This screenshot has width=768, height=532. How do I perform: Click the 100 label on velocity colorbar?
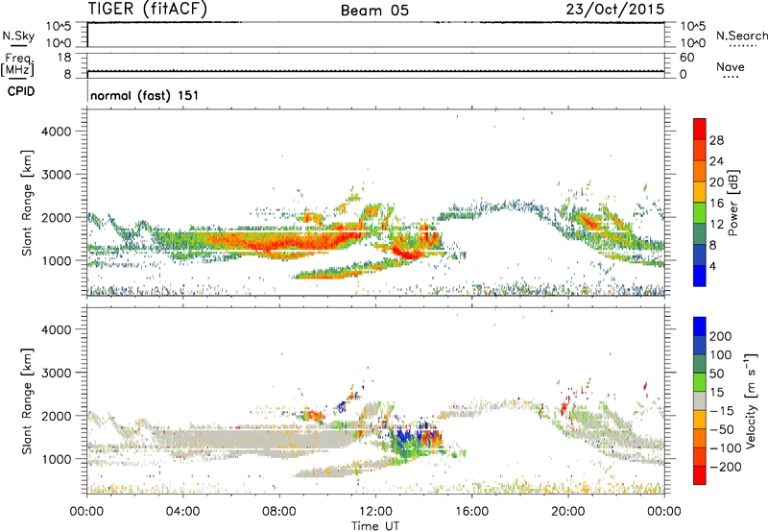click(x=721, y=355)
